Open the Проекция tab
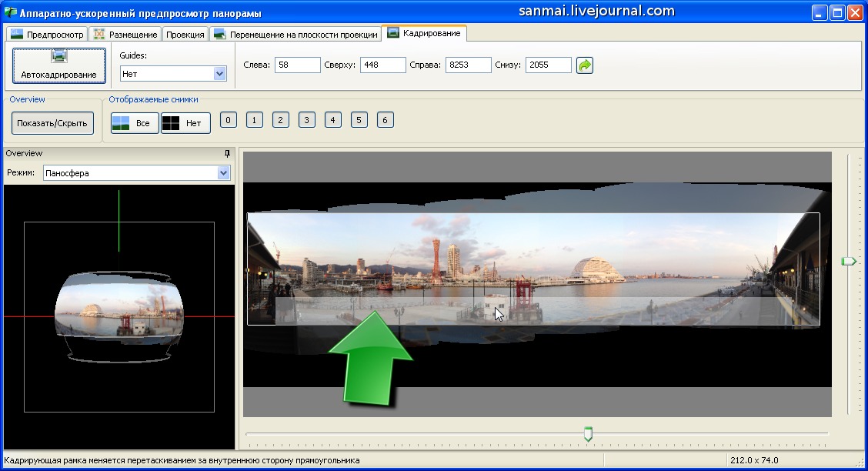868x471 pixels. coord(185,35)
